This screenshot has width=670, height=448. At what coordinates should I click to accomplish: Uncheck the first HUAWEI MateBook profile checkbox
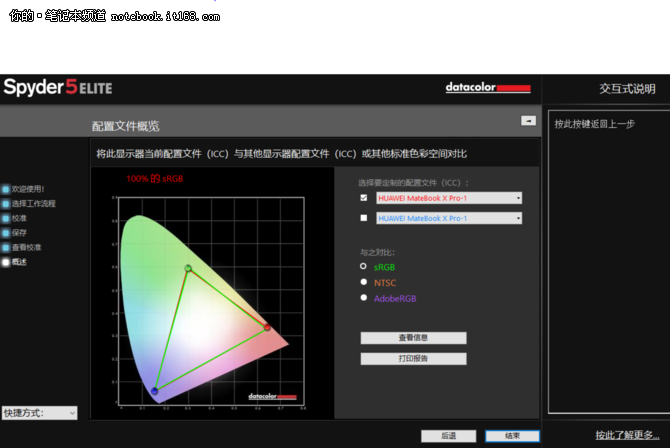coord(364,198)
